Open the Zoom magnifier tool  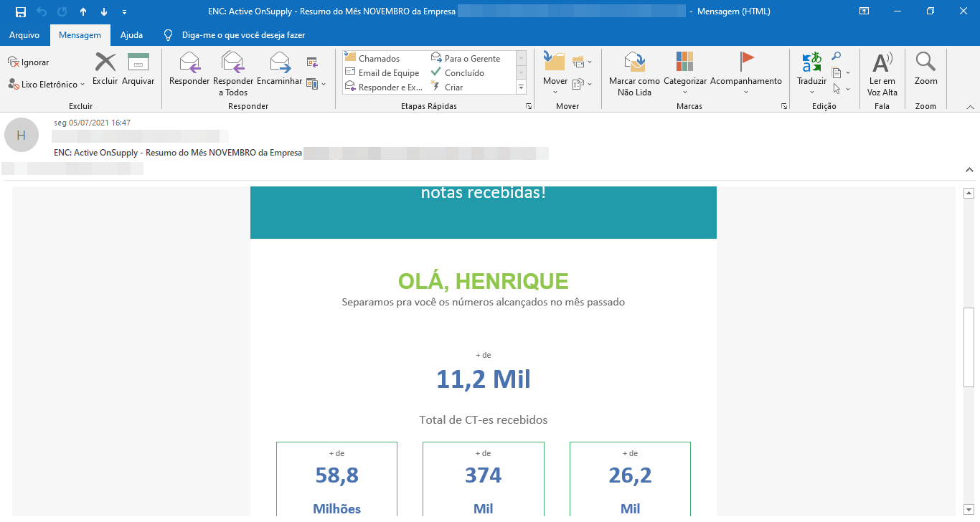(x=925, y=70)
